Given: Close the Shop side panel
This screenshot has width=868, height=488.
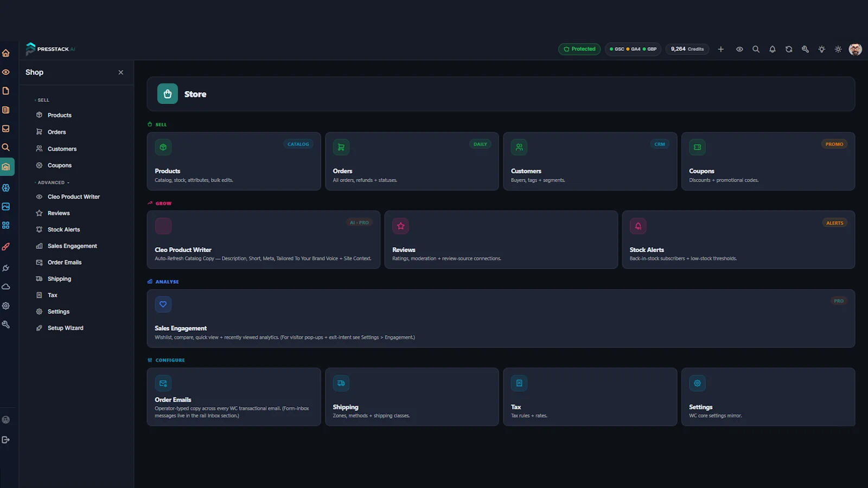Looking at the screenshot, I should coord(121,72).
